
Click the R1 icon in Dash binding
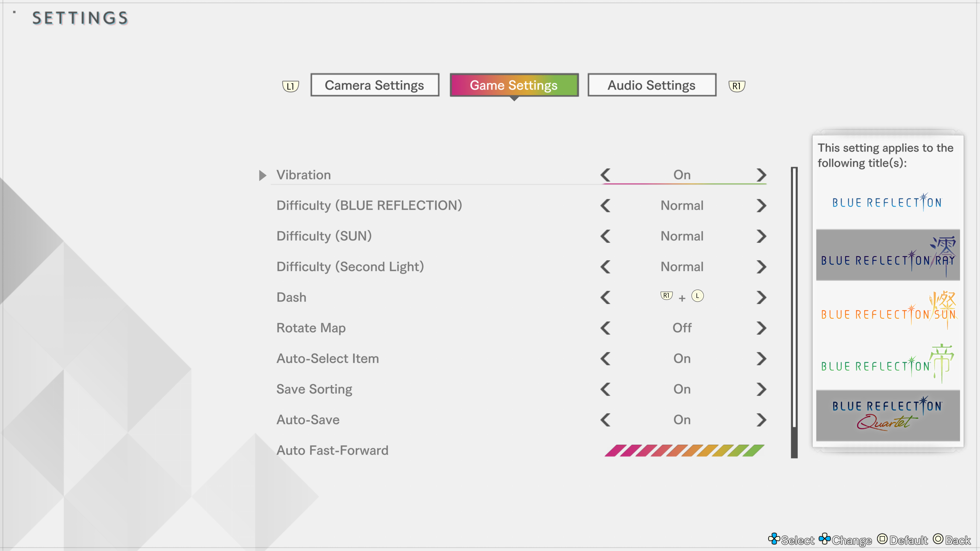pos(667,296)
